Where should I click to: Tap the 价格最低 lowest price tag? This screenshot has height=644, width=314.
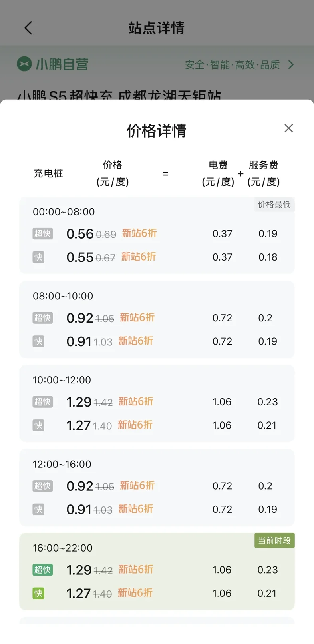[x=274, y=205]
